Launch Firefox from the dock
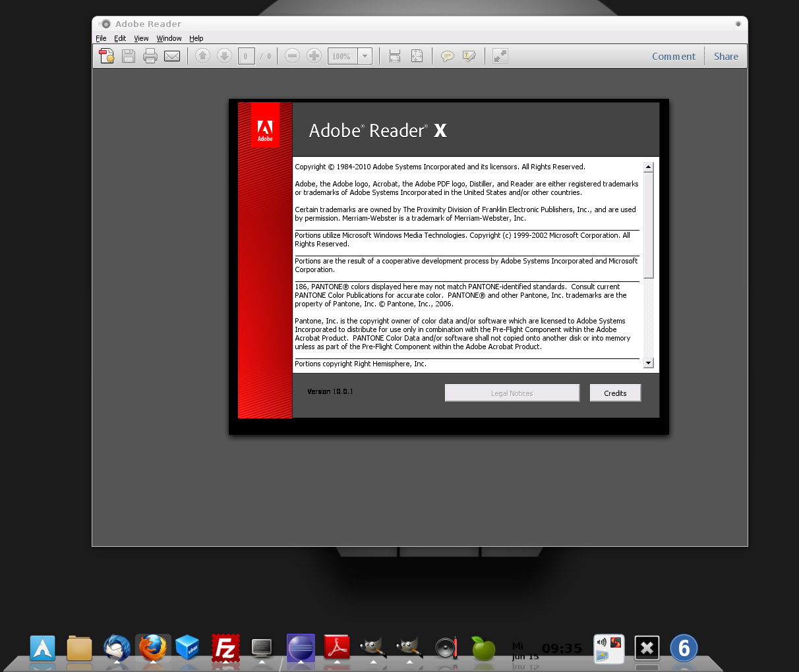The height and width of the screenshot is (672, 799). click(x=153, y=648)
